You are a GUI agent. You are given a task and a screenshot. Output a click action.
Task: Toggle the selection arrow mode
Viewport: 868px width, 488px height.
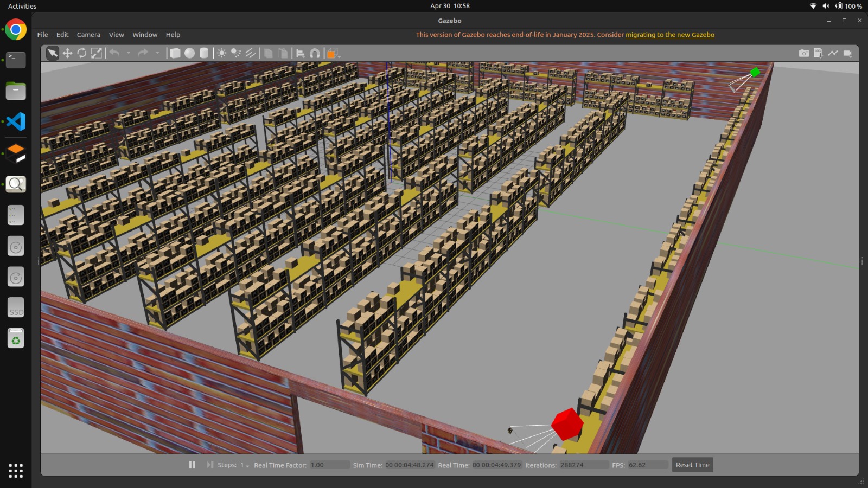(53, 53)
